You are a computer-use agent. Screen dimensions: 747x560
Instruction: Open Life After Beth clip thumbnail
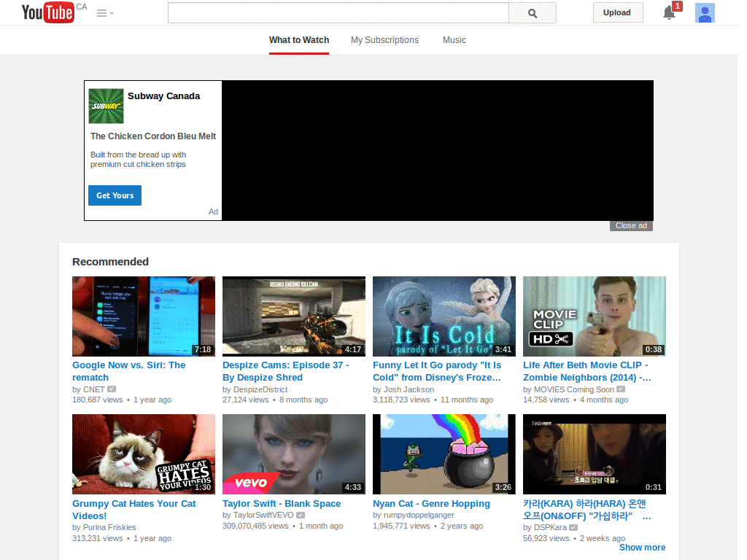pyautogui.click(x=595, y=316)
